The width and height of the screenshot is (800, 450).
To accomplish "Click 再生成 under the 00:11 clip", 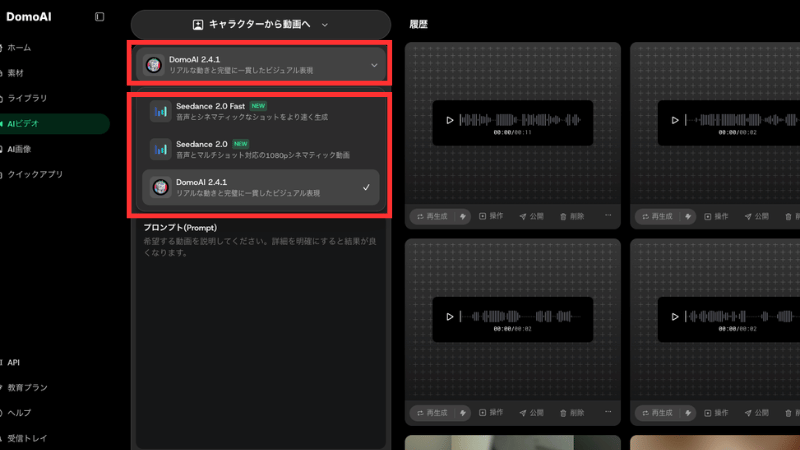I will tap(432, 216).
